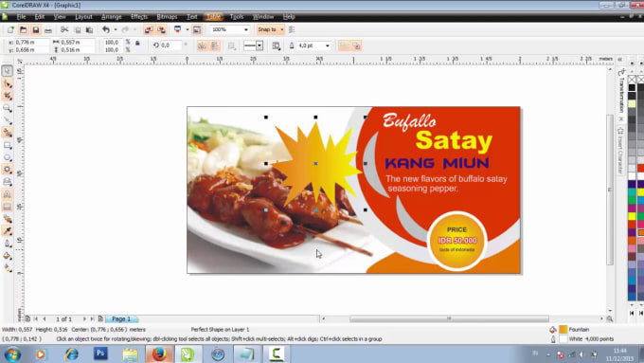The width and height of the screenshot is (644, 363).
Task: Select the Basic Shapes tool
Action: coord(7,182)
